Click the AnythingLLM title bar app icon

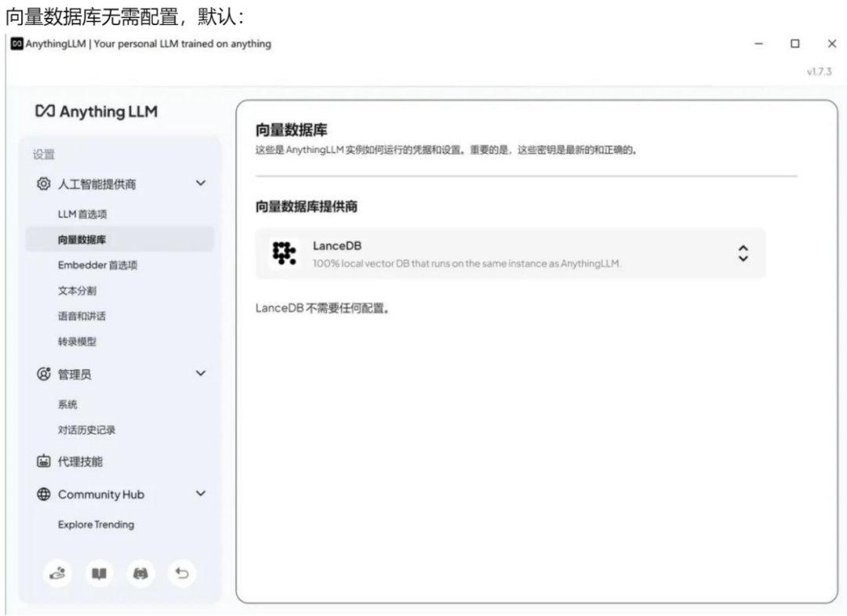(16, 44)
